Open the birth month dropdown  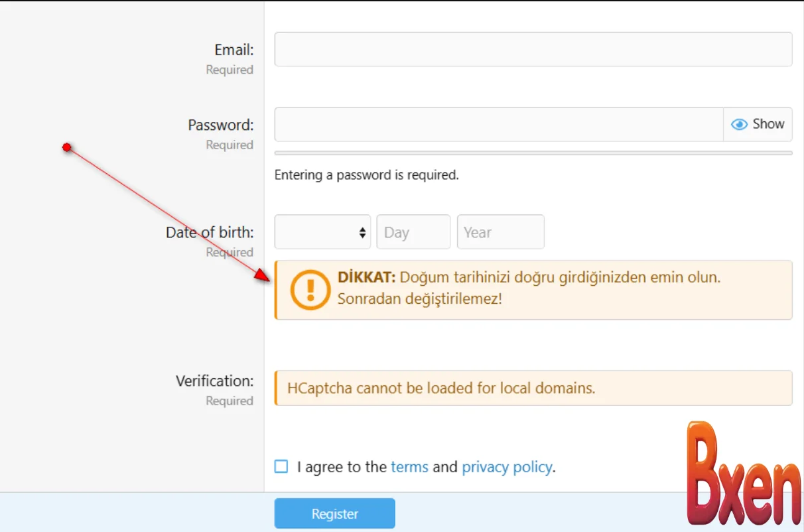[322, 232]
